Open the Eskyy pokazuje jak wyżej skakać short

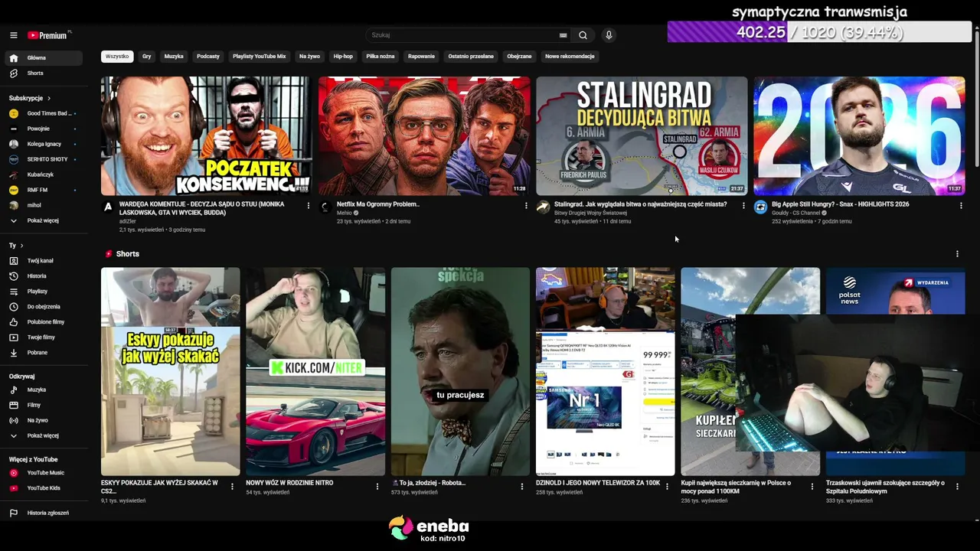tap(171, 372)
